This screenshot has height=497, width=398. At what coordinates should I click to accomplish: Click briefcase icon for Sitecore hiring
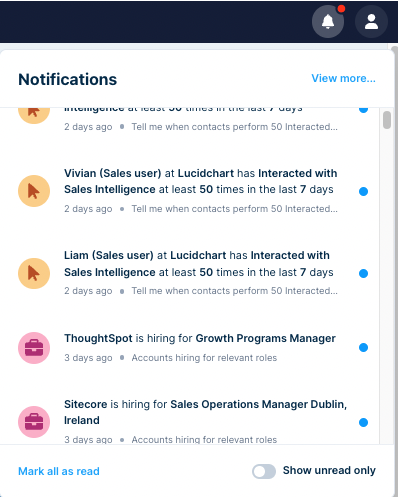pyautogui.click(x=34, y=422)
